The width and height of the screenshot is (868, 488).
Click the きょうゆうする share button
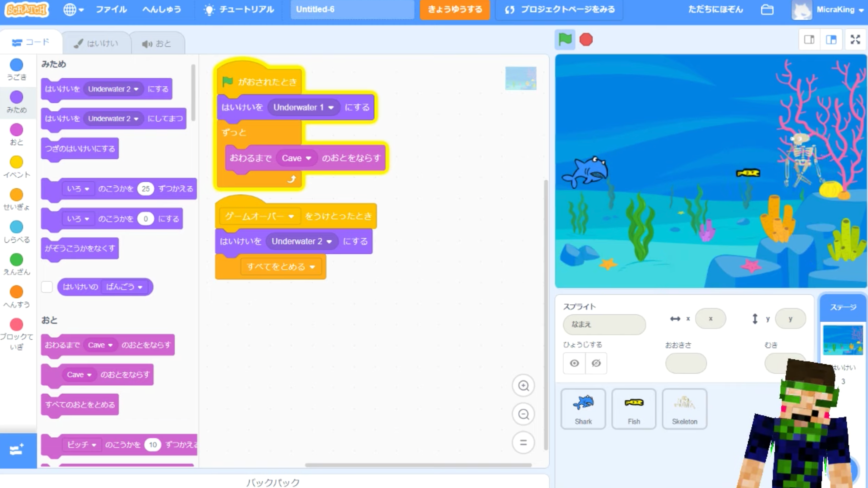(455, 10)
